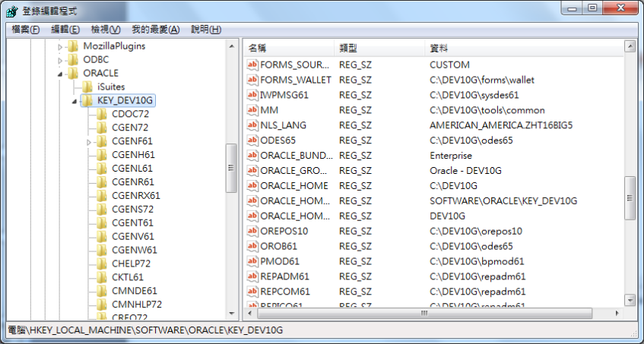Select the ORACLE_HOME value row
Viewport: 644px width, 344px height.
point(293,186)
